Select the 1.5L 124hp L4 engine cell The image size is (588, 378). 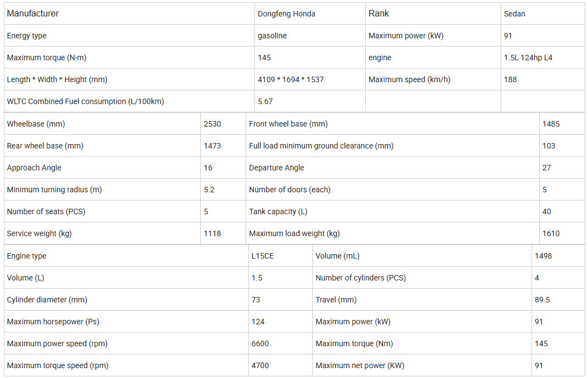click(x=528, y=58)
